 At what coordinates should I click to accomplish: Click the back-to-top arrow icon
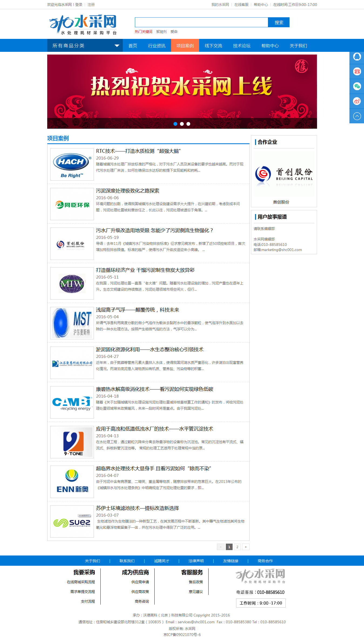(357, 116)
